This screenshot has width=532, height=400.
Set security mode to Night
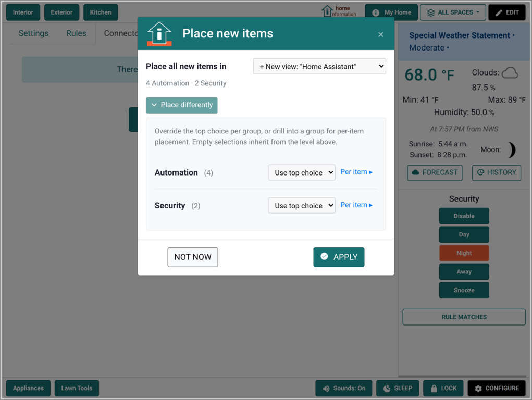click(x=464, y=253)
